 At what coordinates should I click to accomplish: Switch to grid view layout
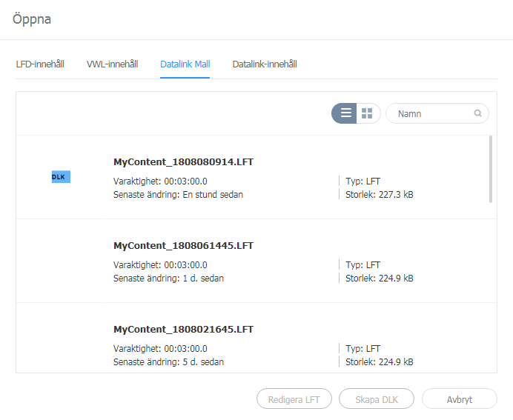coord(367,113)
